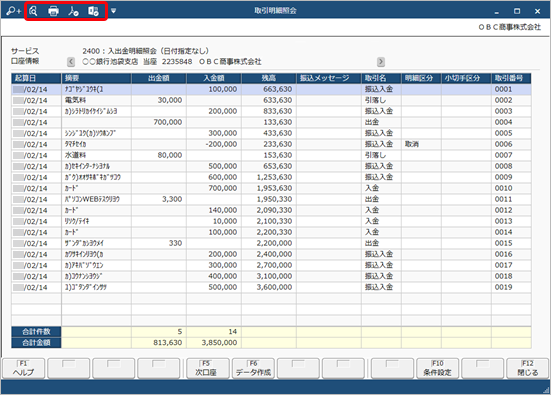Click transaction number 0019
The width and height of the screenshot is (551, 395).
tap(511, 287)
